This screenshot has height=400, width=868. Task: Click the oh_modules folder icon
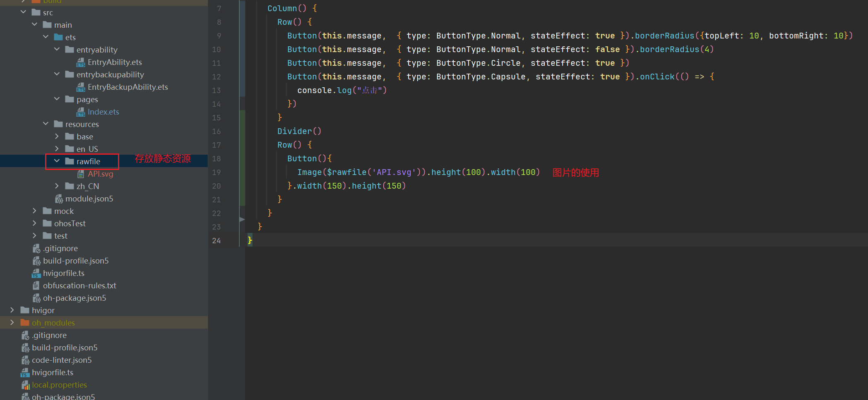coord(25,323)
